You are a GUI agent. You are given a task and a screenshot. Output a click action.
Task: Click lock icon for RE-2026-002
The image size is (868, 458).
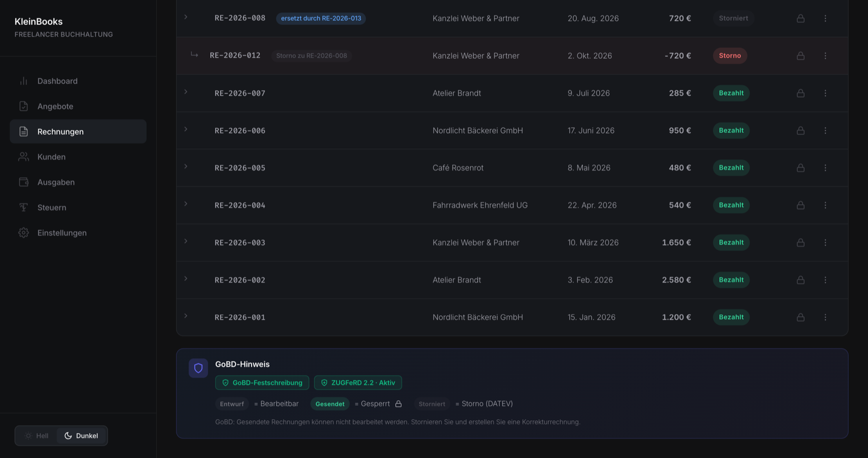pos(800,280)
